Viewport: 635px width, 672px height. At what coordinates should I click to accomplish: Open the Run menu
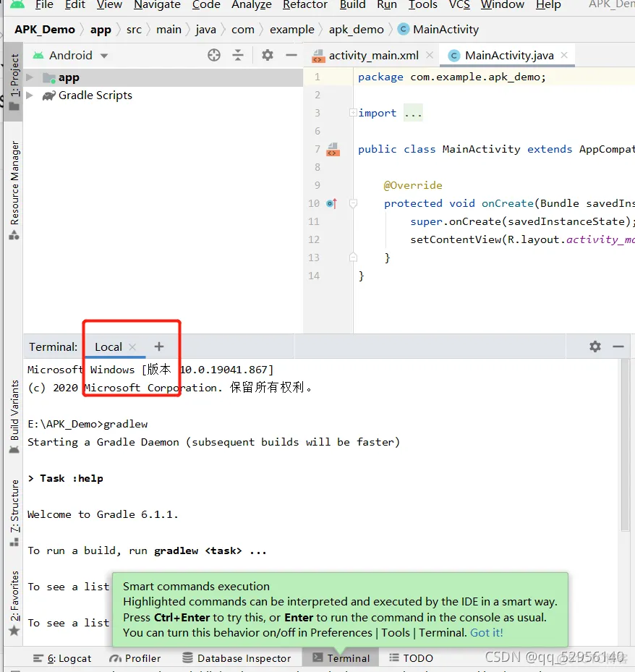386,5
